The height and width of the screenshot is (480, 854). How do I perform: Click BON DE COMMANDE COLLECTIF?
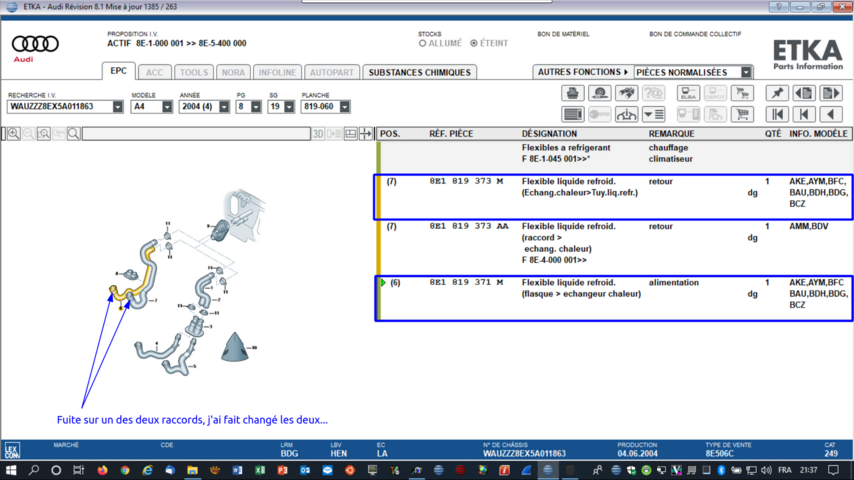coord(695,34)
